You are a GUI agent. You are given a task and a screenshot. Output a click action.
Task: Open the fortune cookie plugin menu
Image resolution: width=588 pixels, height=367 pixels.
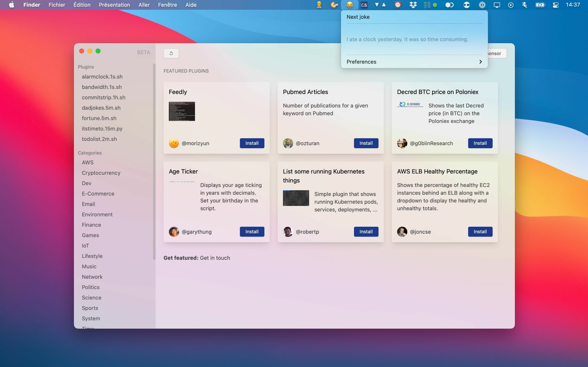pyautogui.click(x=335, y=5)
